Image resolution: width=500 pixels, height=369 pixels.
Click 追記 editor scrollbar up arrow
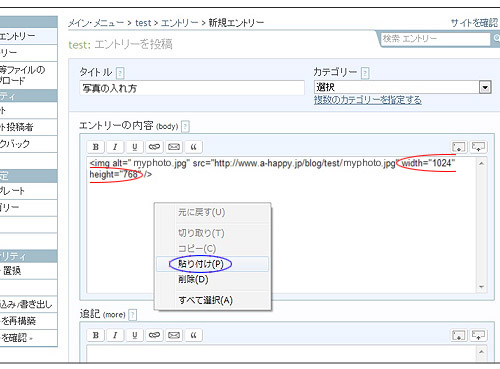pyautogui.click(x=481, y=352)
